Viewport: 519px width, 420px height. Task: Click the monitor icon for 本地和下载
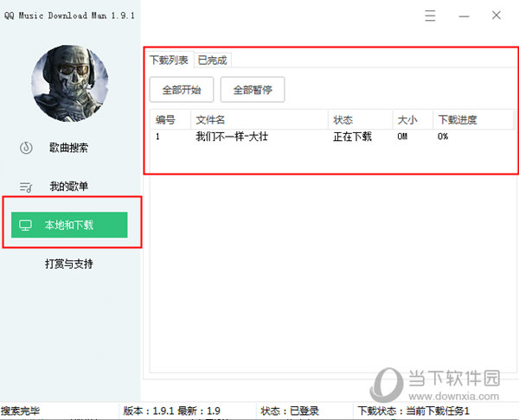point(26,226)
